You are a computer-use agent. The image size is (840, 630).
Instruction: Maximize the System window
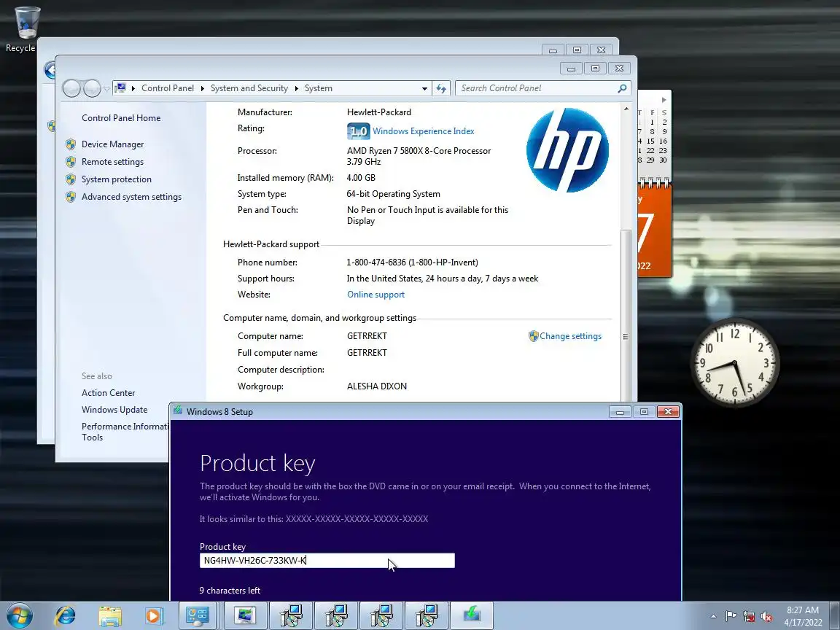[595, 68]
